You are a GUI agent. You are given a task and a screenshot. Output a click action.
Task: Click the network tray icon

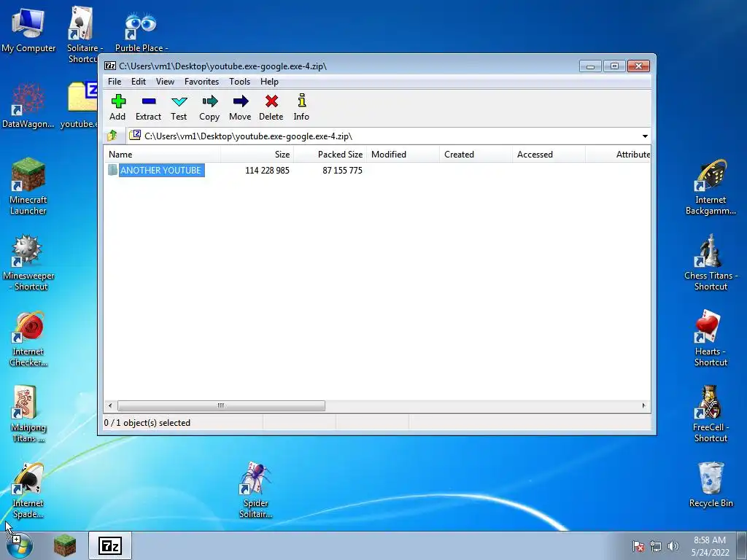point(656,546)
